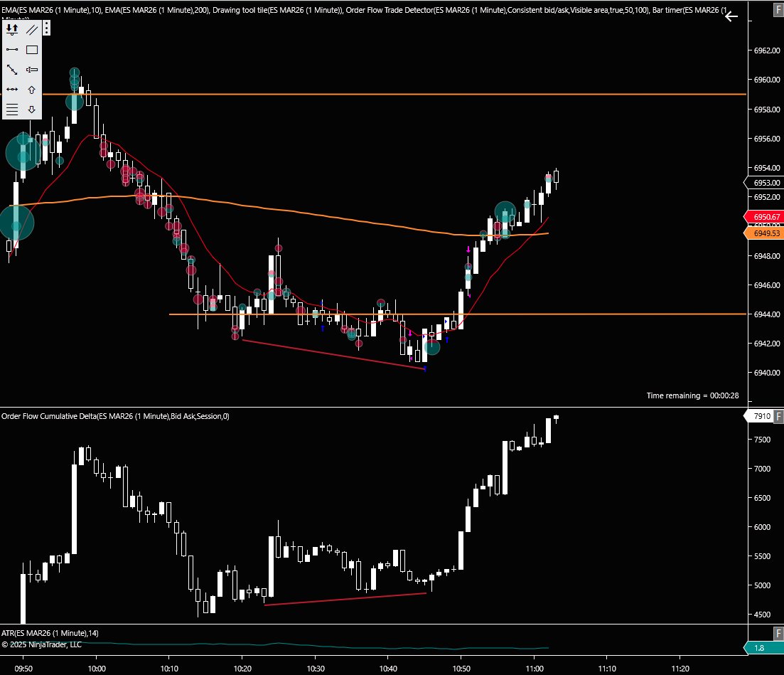Toggle the F button on the Cumulative Delta panel
This screenshot has width=784, height=675.
coord(777,416)
